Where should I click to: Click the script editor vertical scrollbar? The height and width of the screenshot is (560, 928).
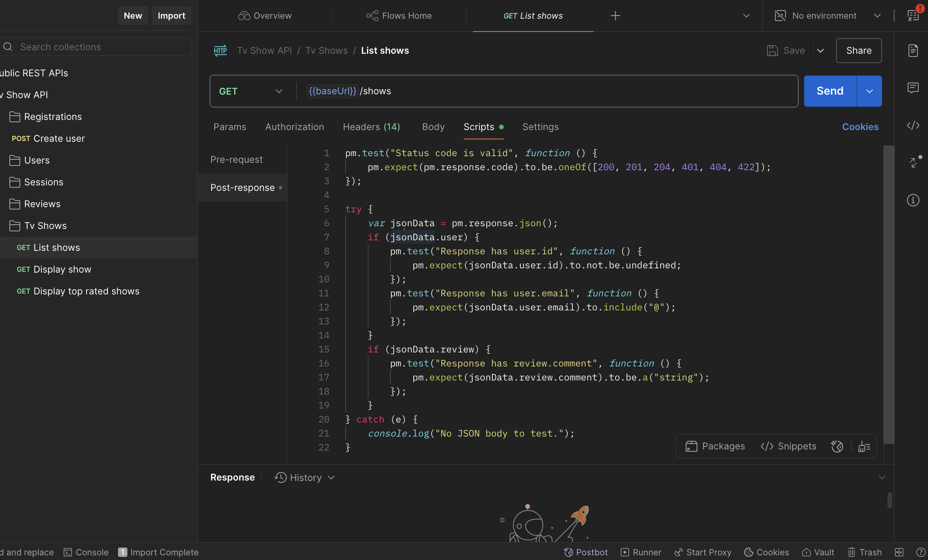pos(889,294)
